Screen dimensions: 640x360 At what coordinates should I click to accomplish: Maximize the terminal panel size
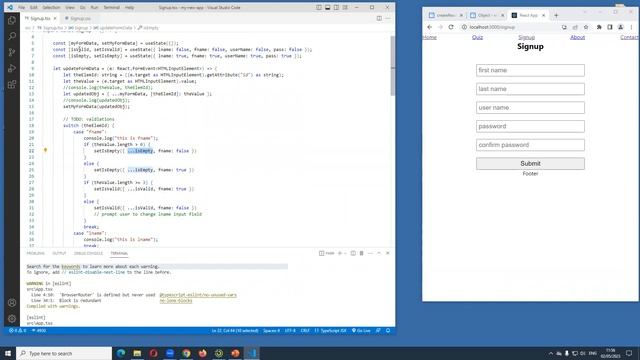click(x=379, y=253)
